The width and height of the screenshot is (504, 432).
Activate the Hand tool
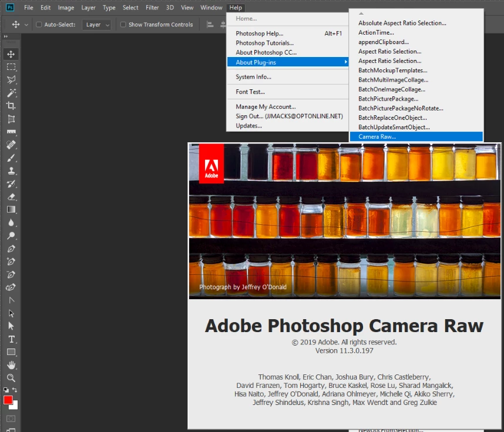pos(11,365)
